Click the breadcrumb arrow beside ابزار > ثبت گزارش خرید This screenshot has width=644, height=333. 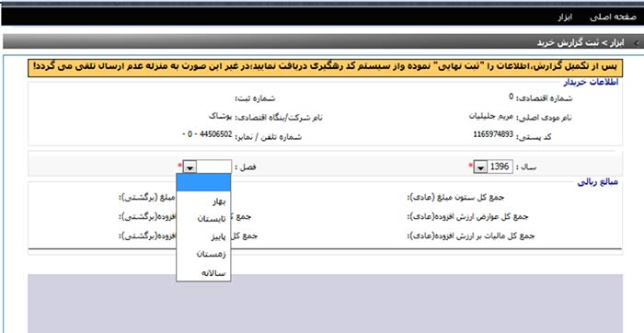click(637, 42)
